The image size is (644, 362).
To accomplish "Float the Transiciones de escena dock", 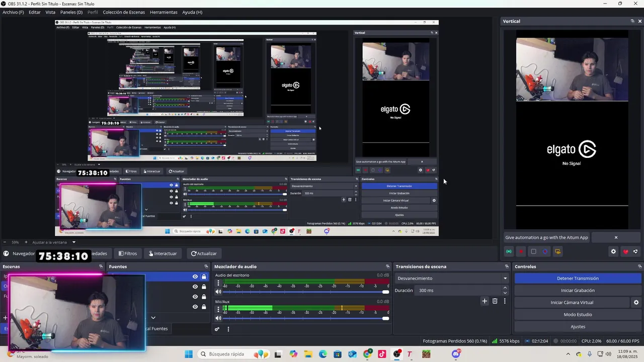I will 507,266.
